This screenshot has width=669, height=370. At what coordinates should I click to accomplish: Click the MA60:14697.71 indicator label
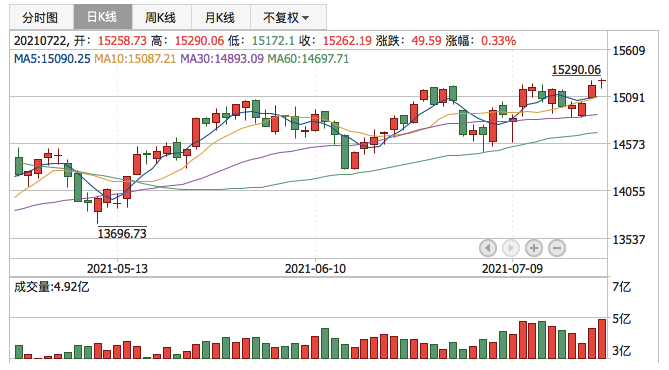(x=308, y=58)
